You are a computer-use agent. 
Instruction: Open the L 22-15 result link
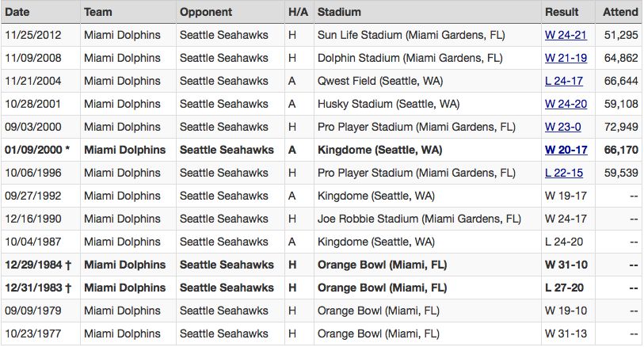[x=564, y=173]
